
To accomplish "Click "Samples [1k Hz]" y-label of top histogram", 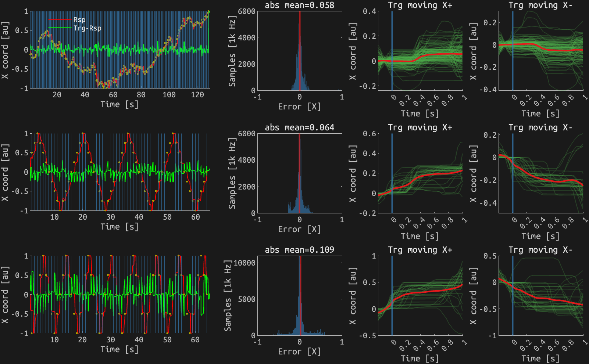I will click(232, 51).
